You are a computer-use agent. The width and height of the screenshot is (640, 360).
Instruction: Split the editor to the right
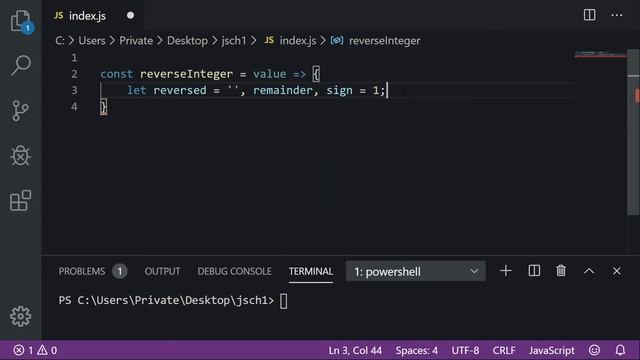589,15
